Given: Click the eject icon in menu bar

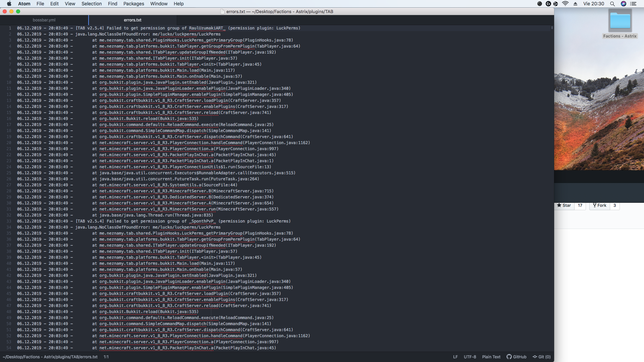Looking at the screenshot, I should 575,4.
